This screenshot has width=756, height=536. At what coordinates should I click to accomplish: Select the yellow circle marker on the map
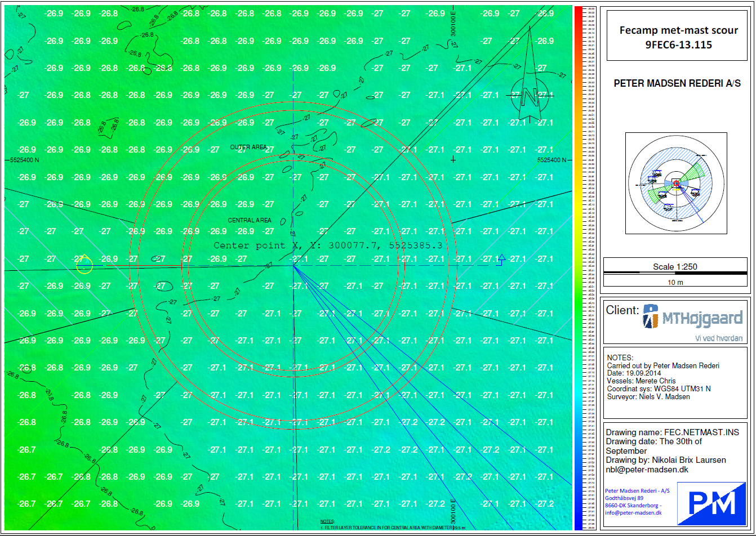click(84, 264)
